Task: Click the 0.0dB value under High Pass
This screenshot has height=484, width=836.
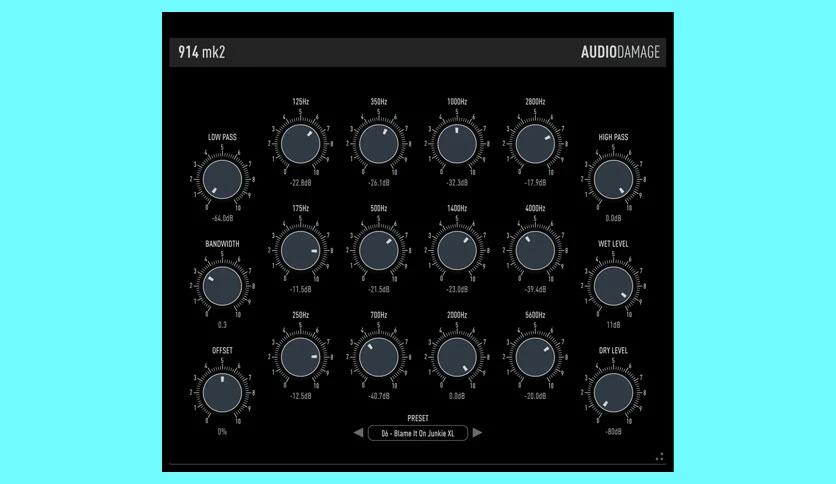Action: pyautogui.click(x=613, y=219)
